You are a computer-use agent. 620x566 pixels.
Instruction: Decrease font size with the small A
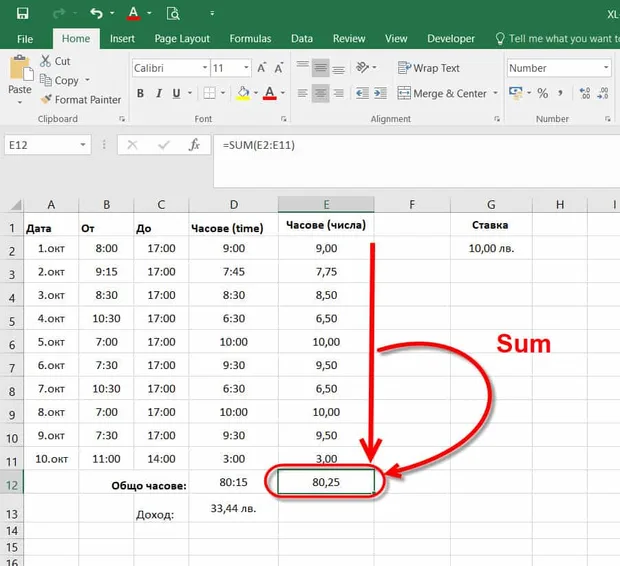pos(279,68)
